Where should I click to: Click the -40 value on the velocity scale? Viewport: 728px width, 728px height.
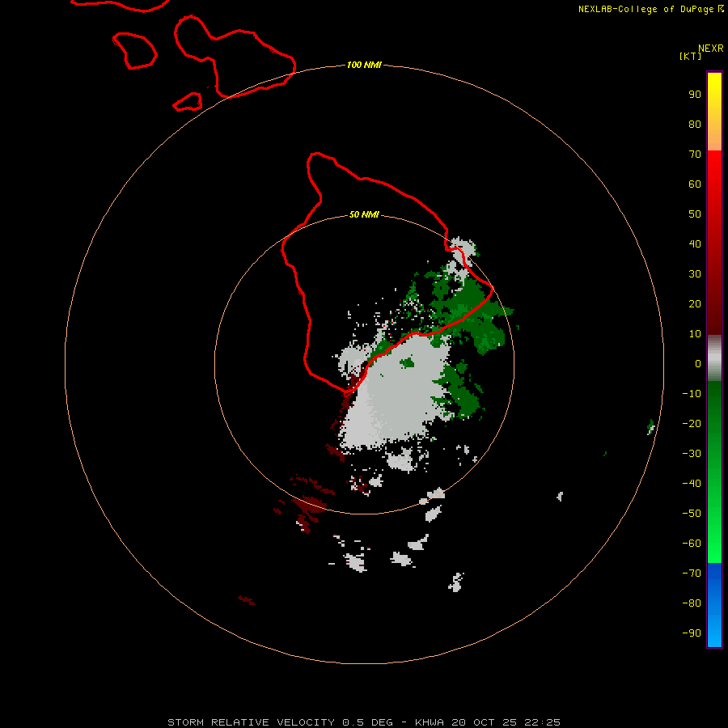(x=692, y=484)
